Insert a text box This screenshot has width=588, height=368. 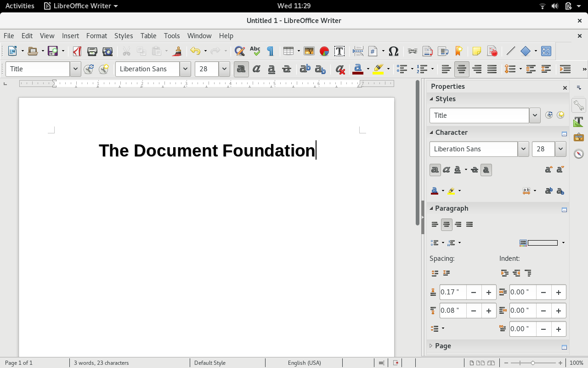339,51
